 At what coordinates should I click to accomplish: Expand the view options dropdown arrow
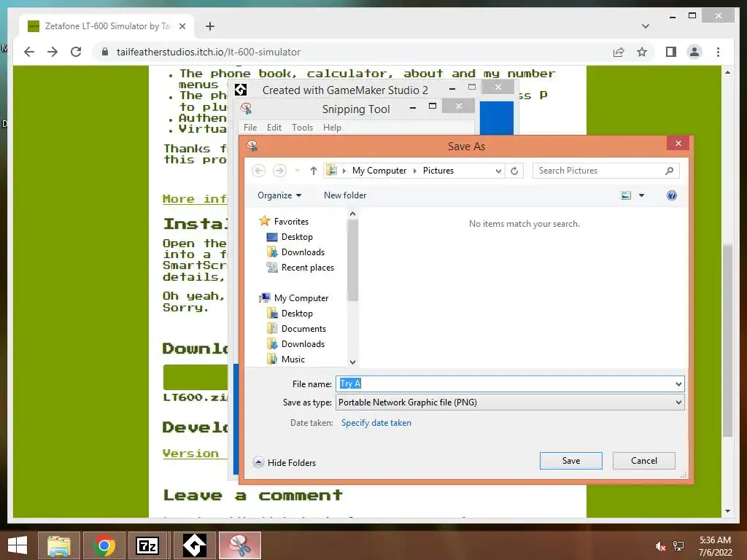(641, 195)
